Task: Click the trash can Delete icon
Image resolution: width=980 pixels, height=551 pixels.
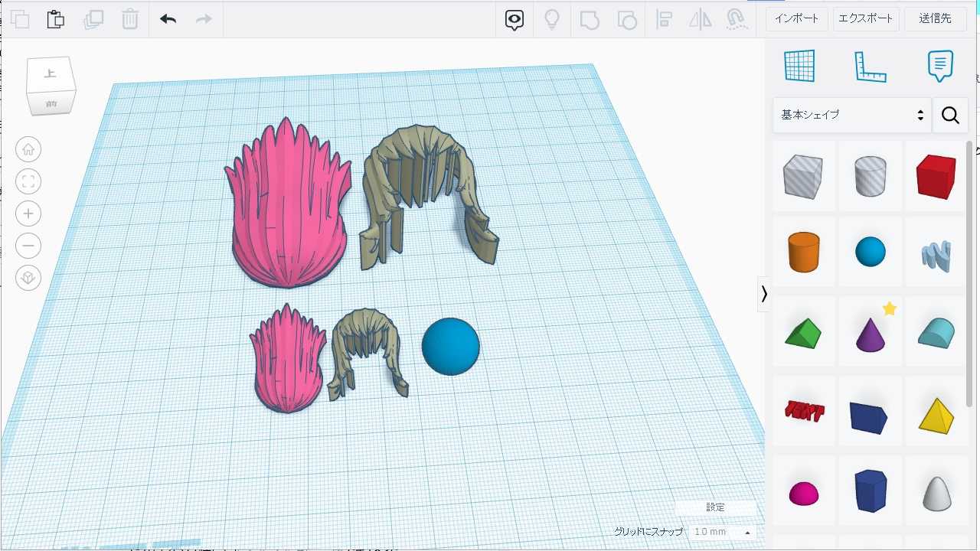Action: 130,19
